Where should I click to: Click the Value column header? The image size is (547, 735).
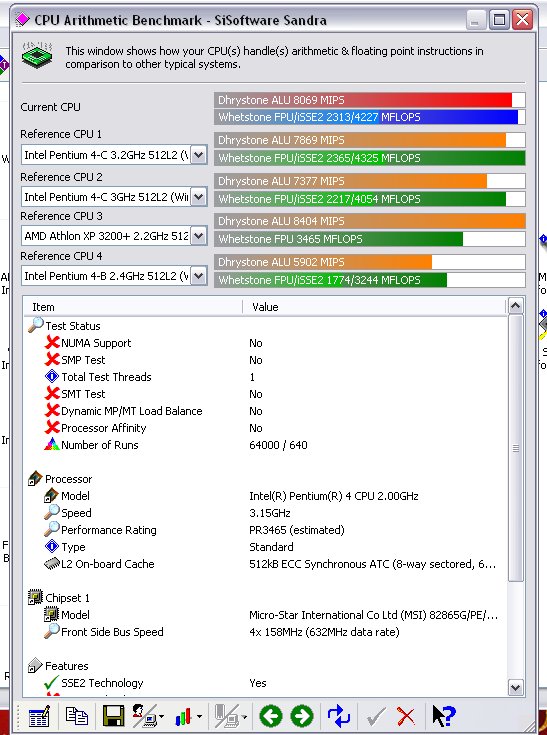(374, 307)
